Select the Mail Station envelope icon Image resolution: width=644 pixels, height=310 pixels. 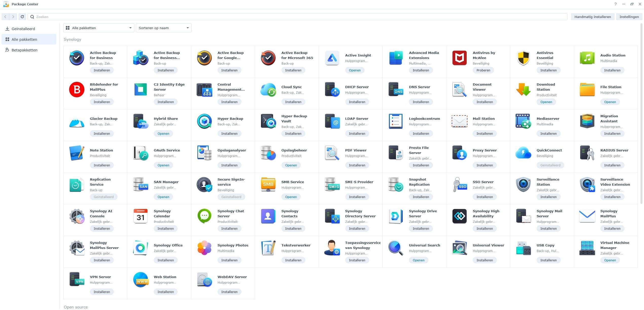point(459,121)
